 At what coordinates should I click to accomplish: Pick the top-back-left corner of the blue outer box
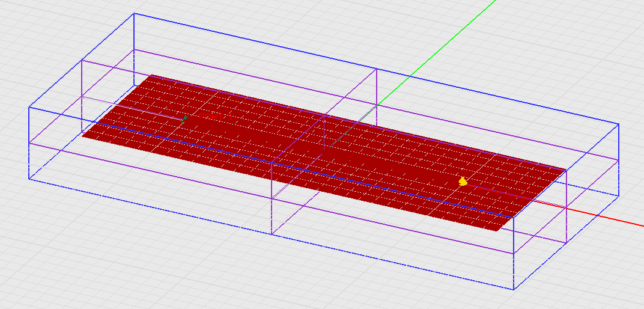coord(134,13)
